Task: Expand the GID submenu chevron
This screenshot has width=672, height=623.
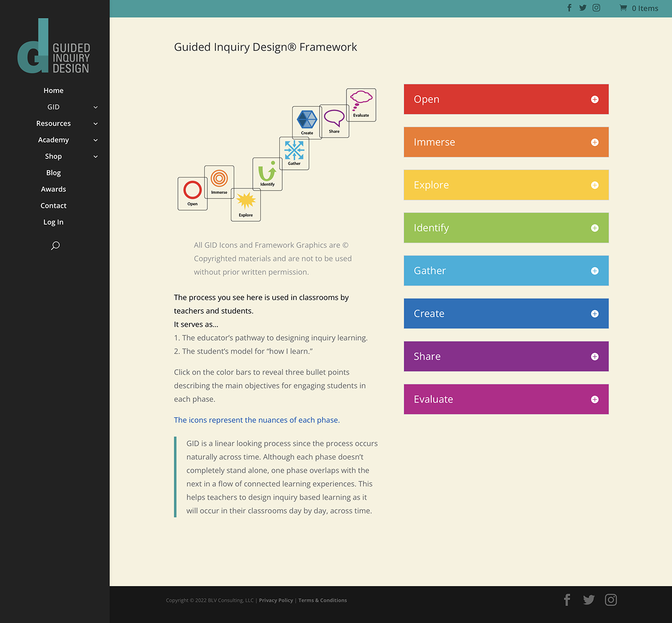Action: [x=96, y=107]
